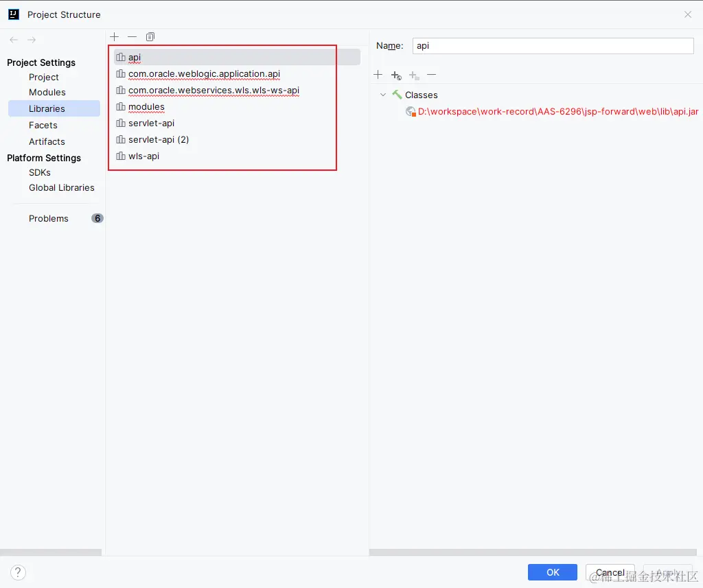Open the Global Libraries page

[x=62, y=188]
